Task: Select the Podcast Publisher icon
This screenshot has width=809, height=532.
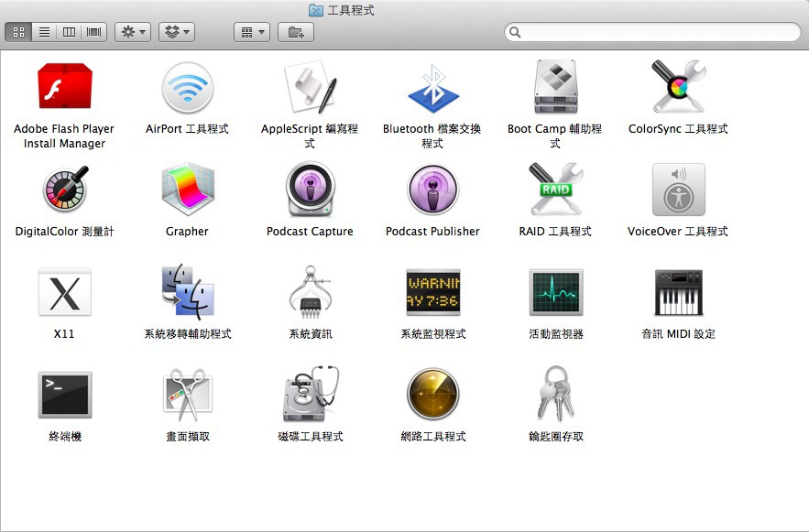Action: [432, 190]
